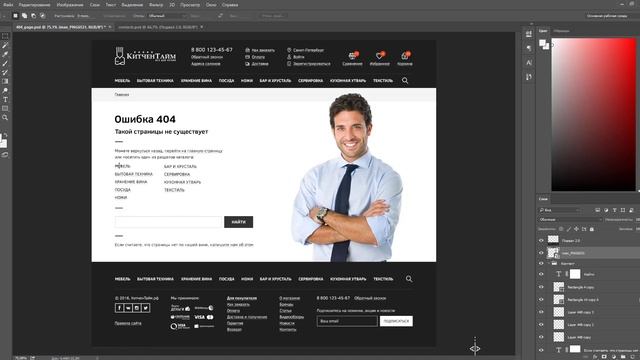Open the Character panel icon
Viewport: 640px width, 360px height.
point(529,62)
